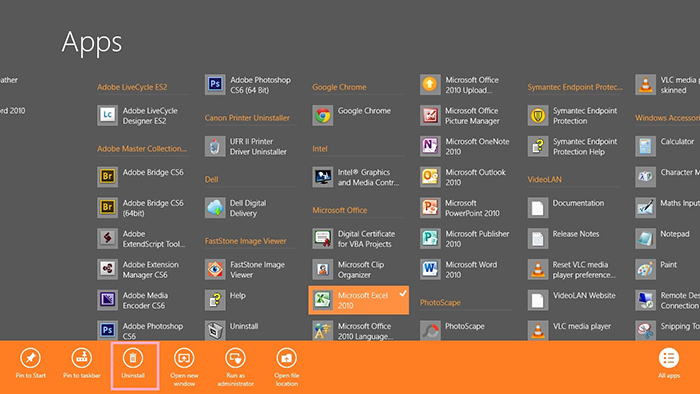Open Adobe Extension Manager CS6 icon

pyautogui.click(x=108, y=269)
